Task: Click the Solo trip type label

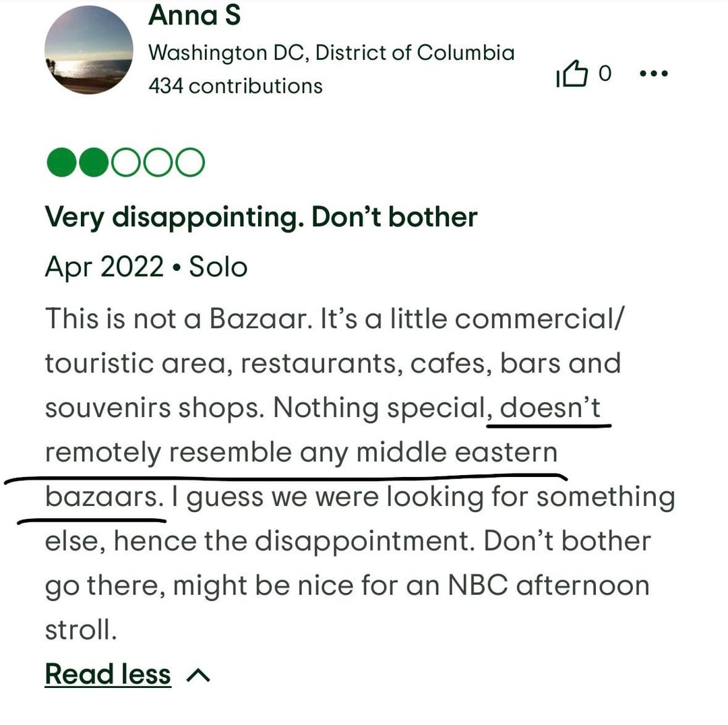Action: pyautogui.click(x=218, y=267)
